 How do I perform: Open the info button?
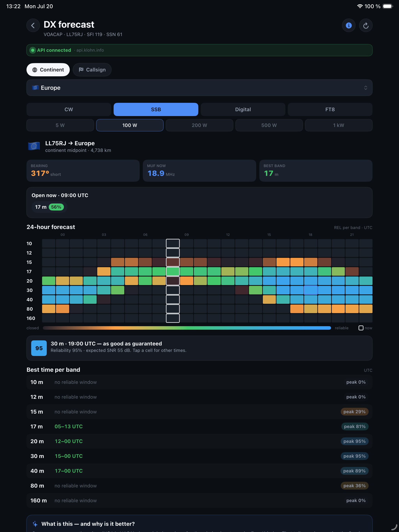pyautogui.click(x=349, y=26)
